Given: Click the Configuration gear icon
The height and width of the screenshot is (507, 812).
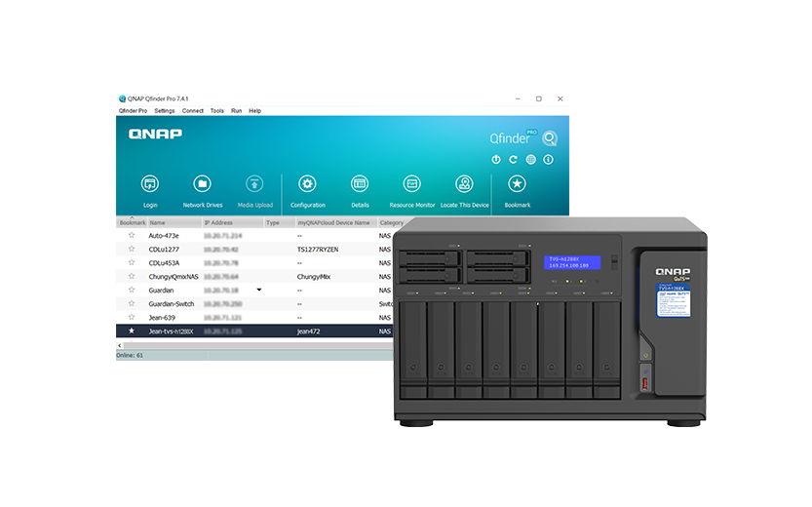Looking at the screenshot, I should tap(307, 184).
